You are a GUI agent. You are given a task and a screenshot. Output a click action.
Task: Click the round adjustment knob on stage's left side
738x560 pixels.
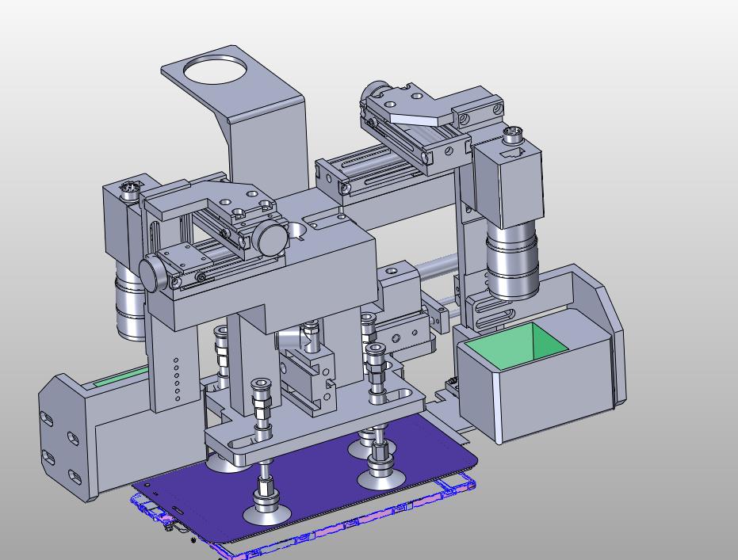[151, 273]
